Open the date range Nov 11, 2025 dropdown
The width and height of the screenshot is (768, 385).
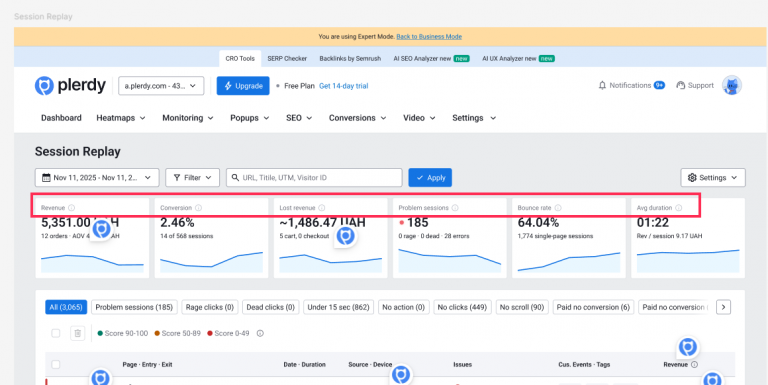(97, 177)
